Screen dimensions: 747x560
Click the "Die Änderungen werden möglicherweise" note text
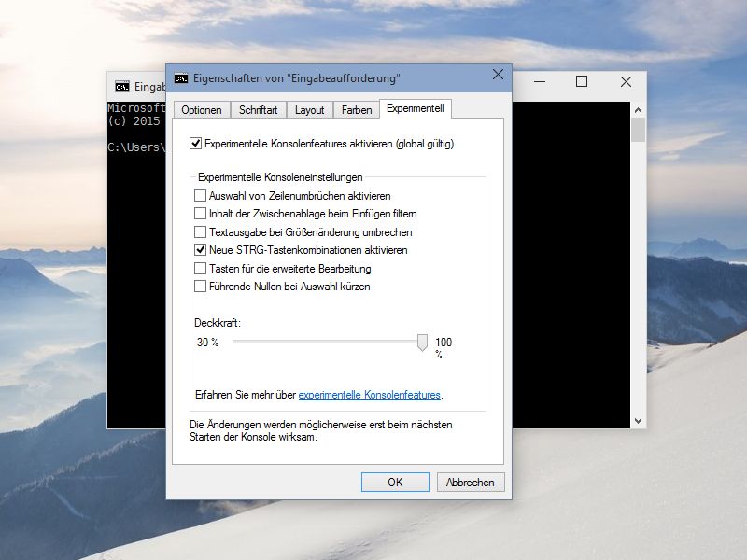point(320,430)
